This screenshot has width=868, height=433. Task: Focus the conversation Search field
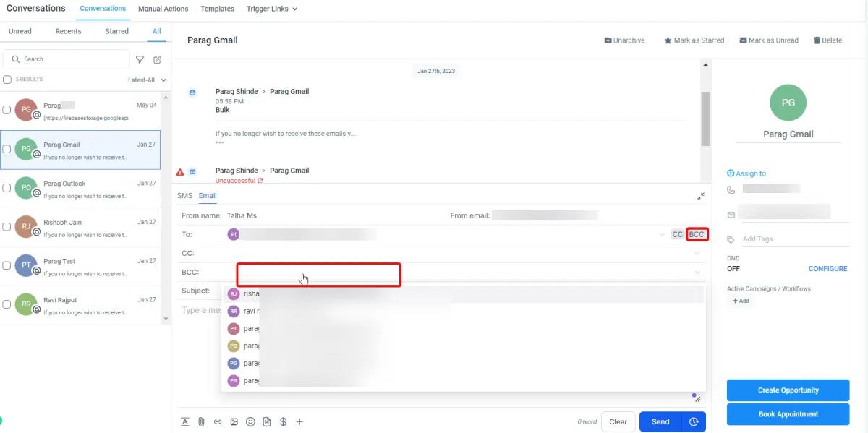(x=67, y=59)
